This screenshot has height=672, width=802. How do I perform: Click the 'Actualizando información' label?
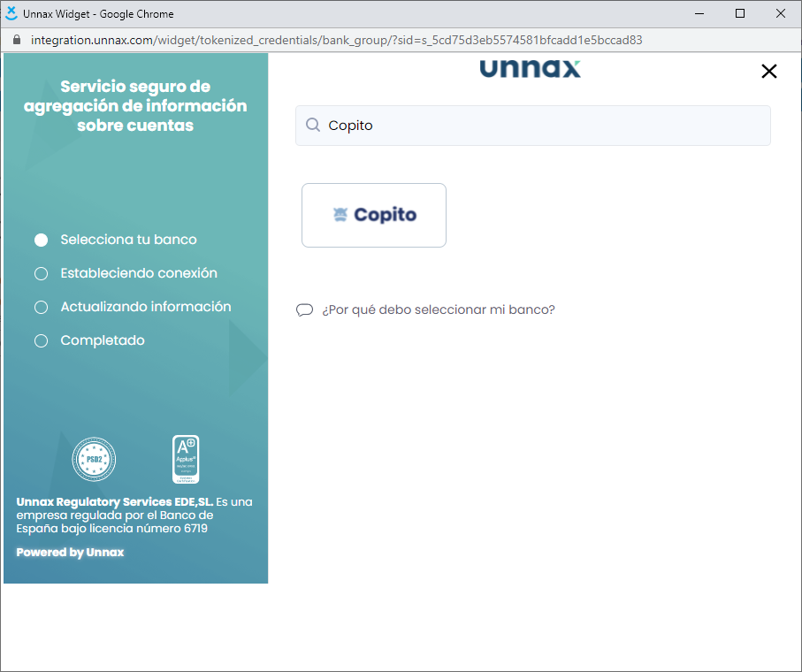click(x=146, y=306)
